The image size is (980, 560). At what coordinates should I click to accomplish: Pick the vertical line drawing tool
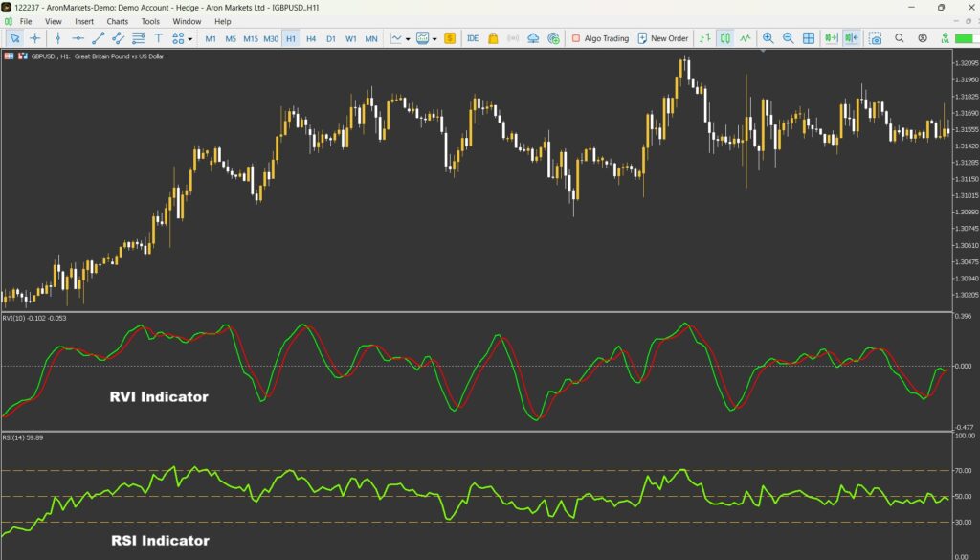coord(58,38)
